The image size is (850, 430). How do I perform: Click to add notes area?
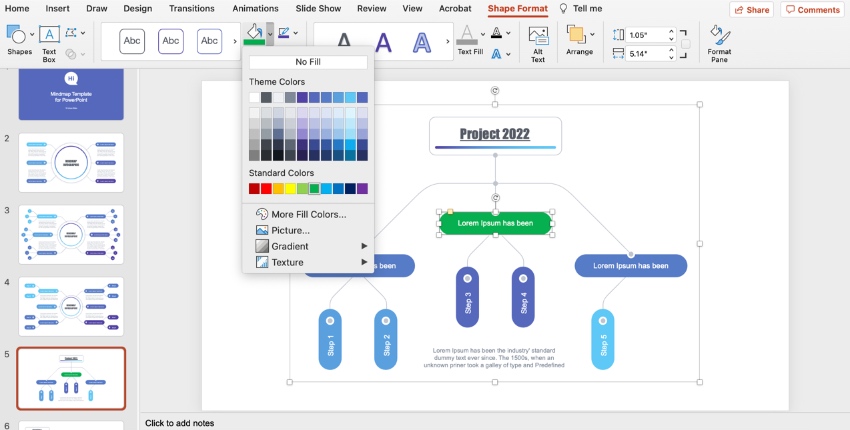pos(179,423)
